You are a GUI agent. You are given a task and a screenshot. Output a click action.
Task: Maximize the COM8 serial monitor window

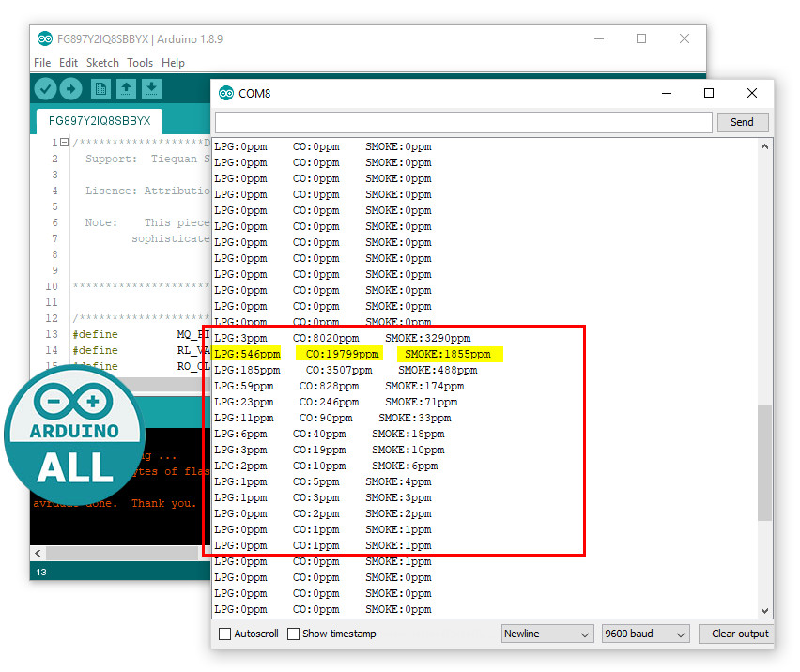pyautogui.click(x=709, y=93)
